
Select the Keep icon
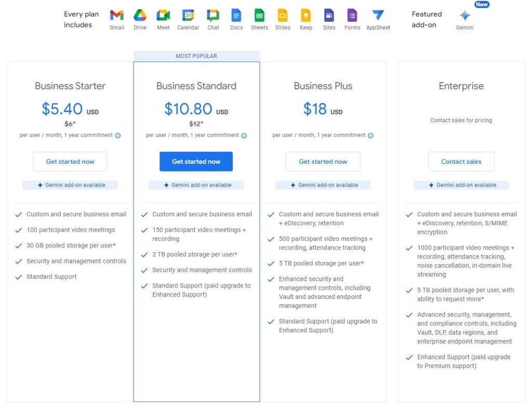(x=306, y=16)
